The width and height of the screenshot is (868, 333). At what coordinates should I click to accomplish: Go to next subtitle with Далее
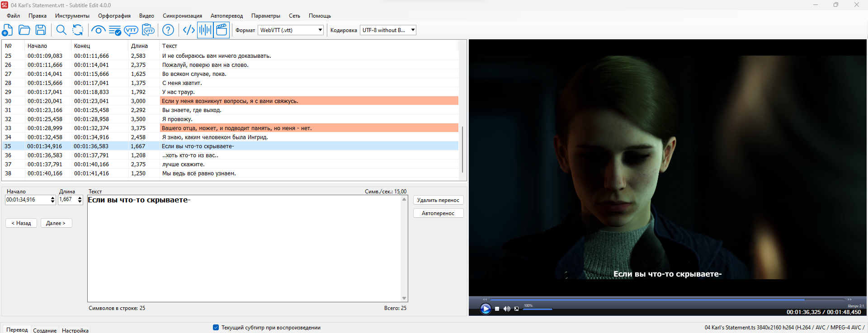tap(56, 223)
